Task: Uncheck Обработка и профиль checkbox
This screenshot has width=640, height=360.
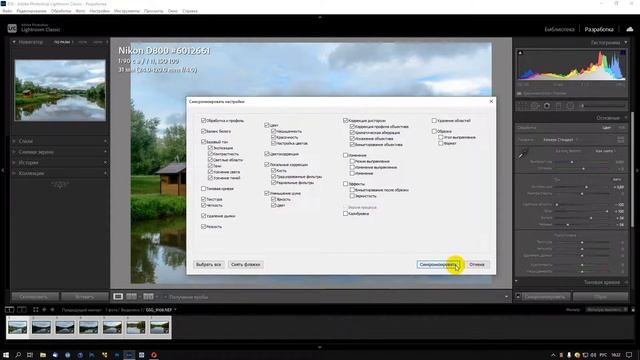Action: pyautogui.click(x=203, y=120)
